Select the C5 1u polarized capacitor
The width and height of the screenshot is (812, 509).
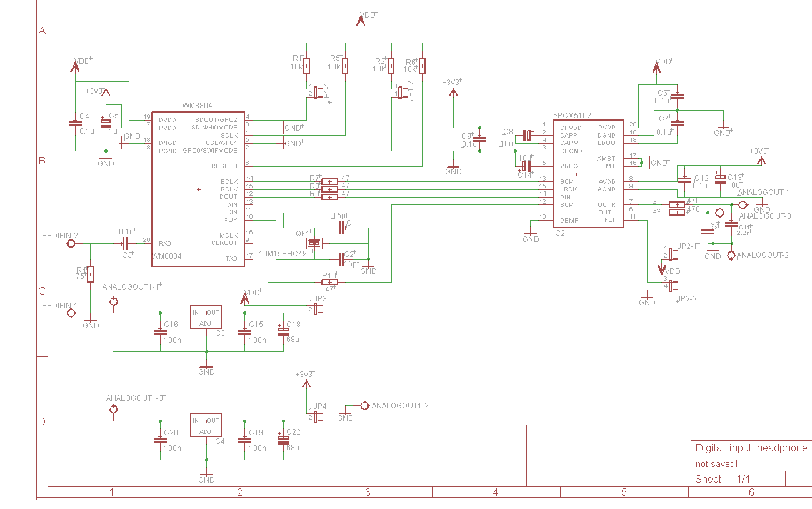click(x=106, y=123)
